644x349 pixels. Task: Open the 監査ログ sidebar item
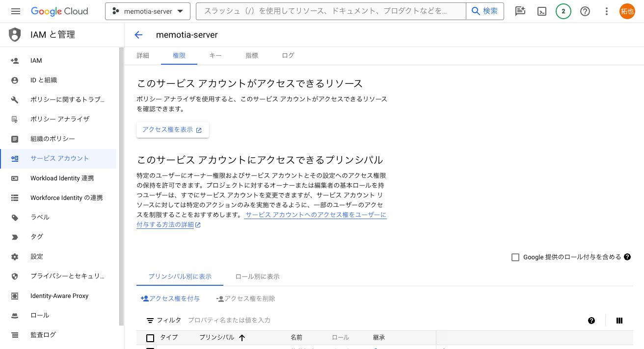tap(59, 335)
